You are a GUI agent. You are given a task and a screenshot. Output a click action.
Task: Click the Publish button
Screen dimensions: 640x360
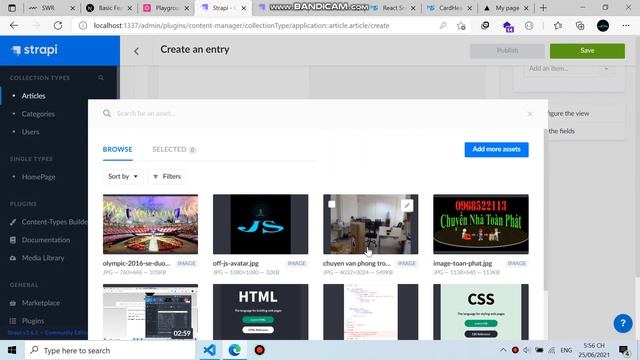[507, 51]
